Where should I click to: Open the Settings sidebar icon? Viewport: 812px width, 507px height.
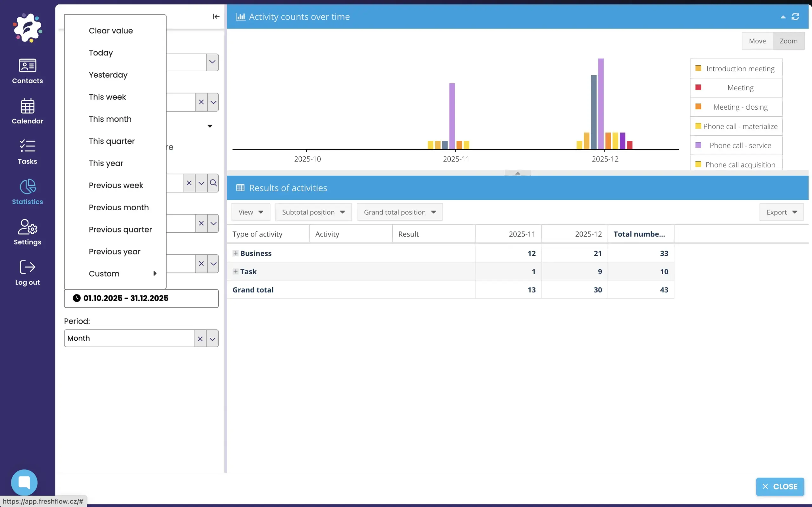(x=27, y=232)
